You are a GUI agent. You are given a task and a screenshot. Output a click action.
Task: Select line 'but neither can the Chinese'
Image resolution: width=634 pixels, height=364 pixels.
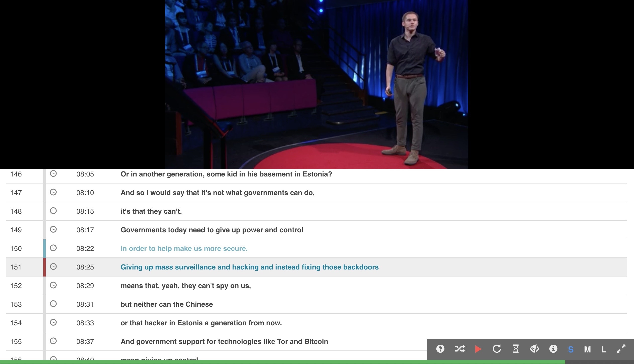(167, 304)
